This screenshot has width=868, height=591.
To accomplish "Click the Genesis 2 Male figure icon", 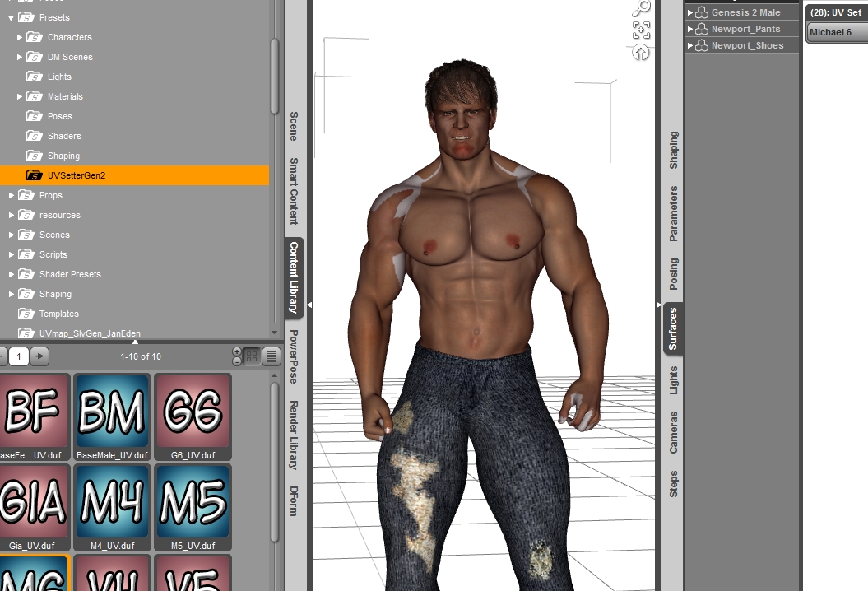I will coord(702,12).
